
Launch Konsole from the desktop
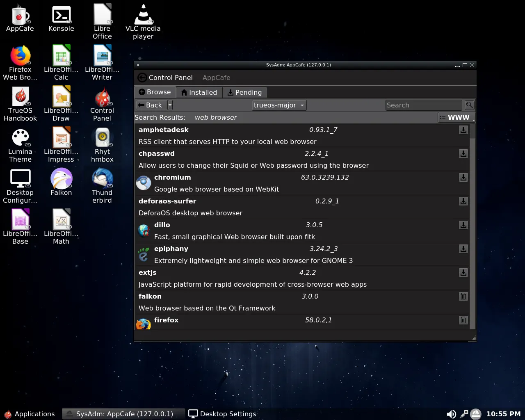[61, 18]
